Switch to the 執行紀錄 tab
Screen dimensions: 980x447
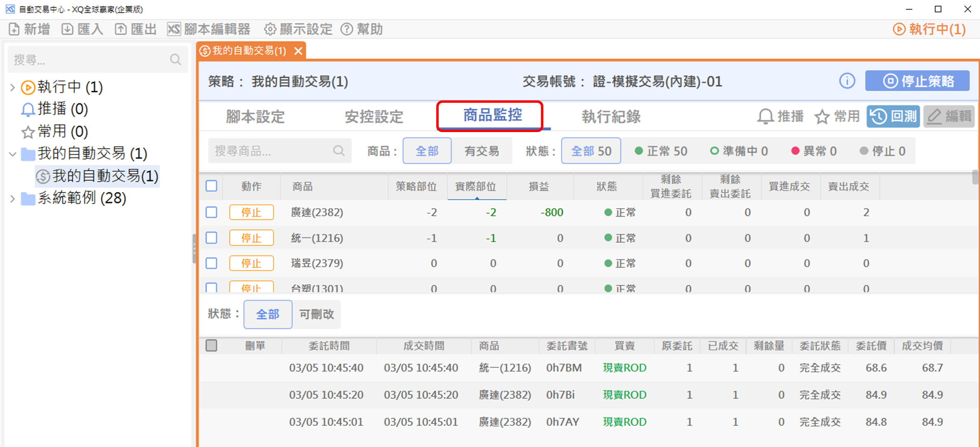pyautogui.click(x=611, y=117)
